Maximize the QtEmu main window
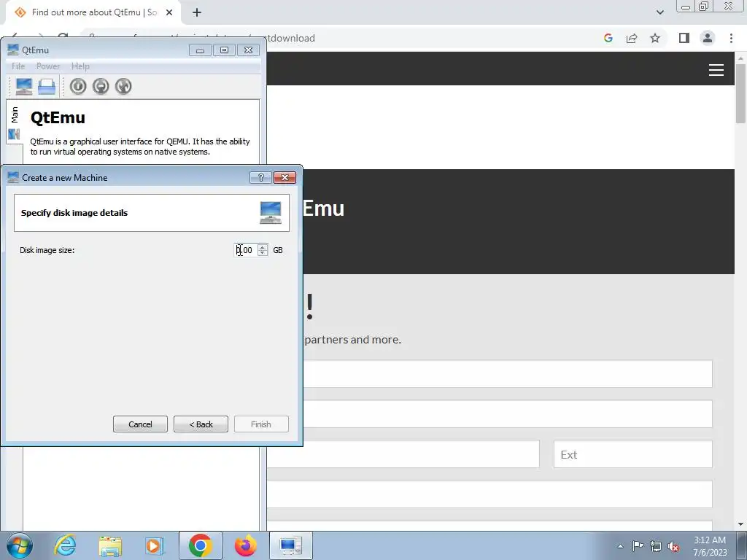 [224, 50]
